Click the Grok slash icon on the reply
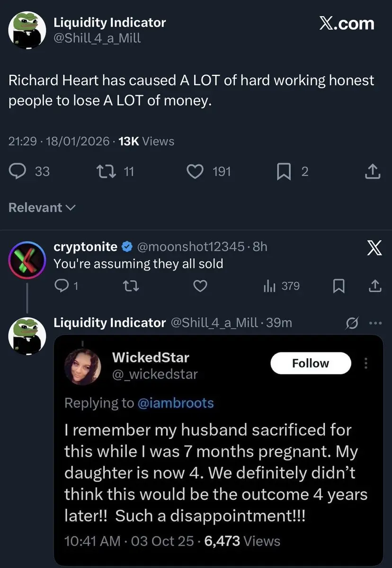 352,323
